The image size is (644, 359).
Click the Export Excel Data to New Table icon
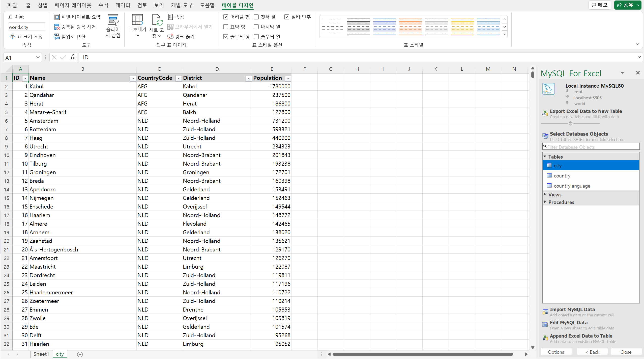click(545, 113)
